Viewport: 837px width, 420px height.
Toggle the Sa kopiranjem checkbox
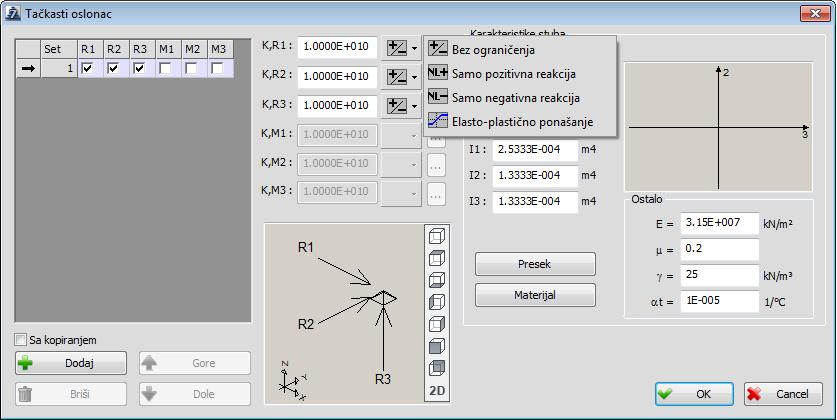point(20,340)
